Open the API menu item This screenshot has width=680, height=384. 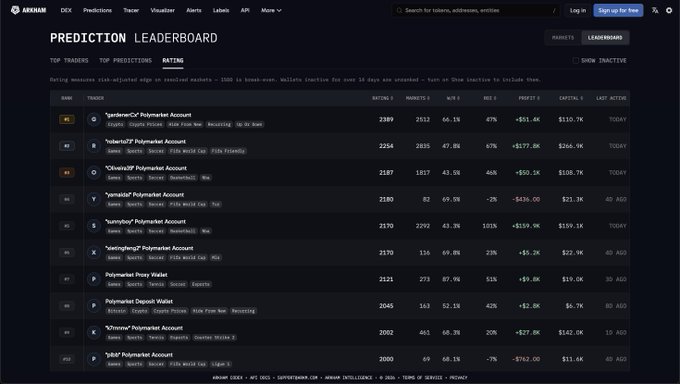tap(245, 10)
